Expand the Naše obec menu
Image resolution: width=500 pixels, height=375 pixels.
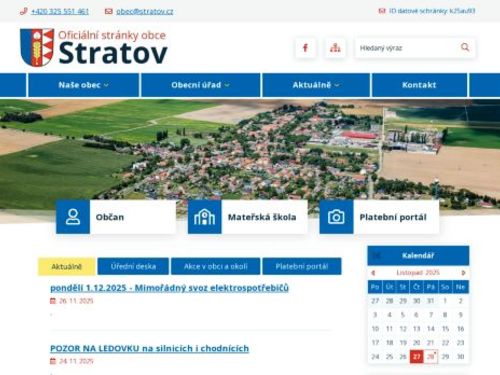[83, 85]
